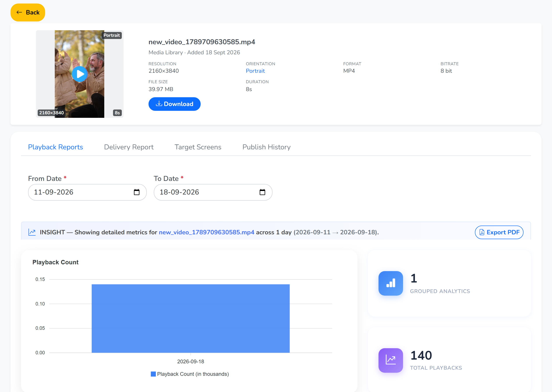The image size is (552, 392).
Task: Go back using the yellow Back button
Action: point(28,12)
